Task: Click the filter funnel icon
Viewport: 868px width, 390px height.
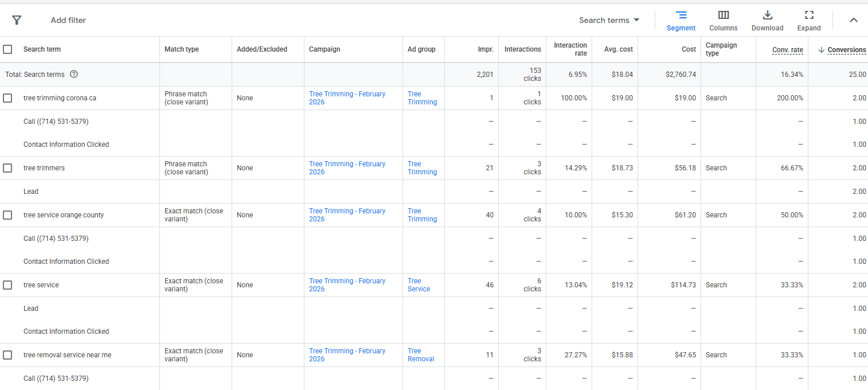Action: pyautogui.click(x=17, y=20)
